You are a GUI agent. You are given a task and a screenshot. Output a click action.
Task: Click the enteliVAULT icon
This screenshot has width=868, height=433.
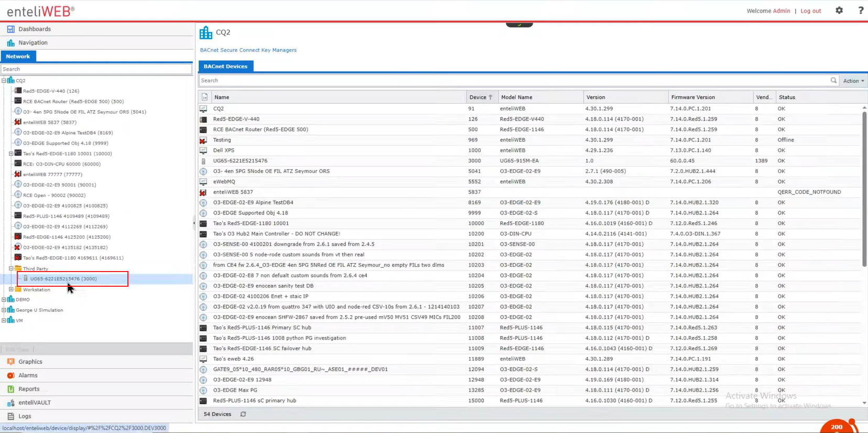[x=10, y=403]
